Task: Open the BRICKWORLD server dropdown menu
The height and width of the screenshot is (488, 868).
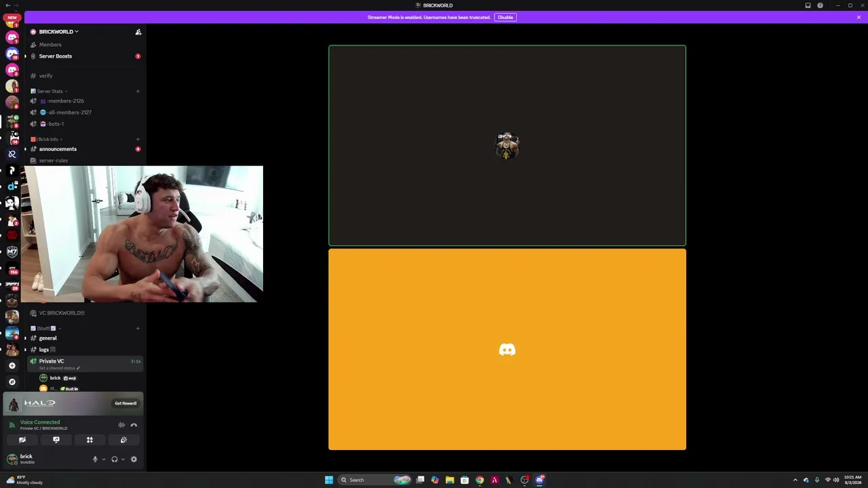Action: pos(58,32)
